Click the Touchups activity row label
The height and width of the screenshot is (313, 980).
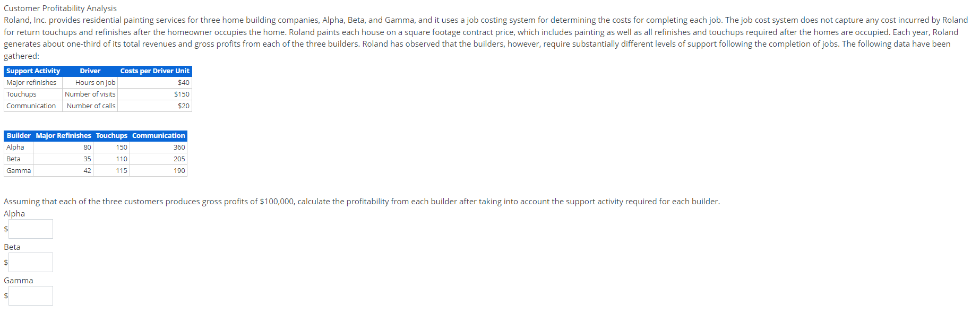21,94
